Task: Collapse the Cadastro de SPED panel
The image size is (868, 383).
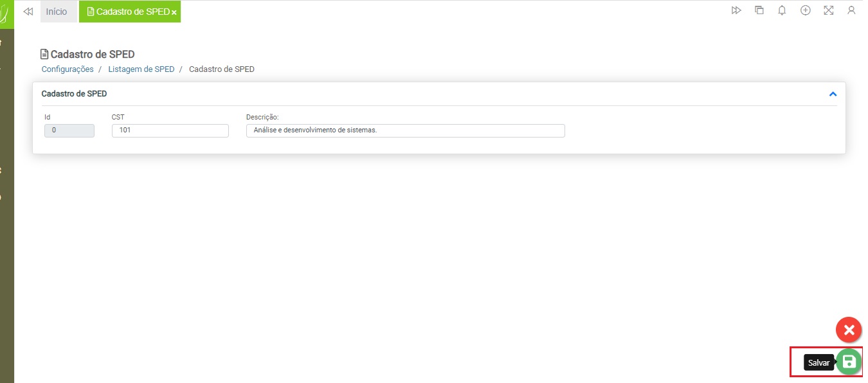Action: click(x=833, y=94)
